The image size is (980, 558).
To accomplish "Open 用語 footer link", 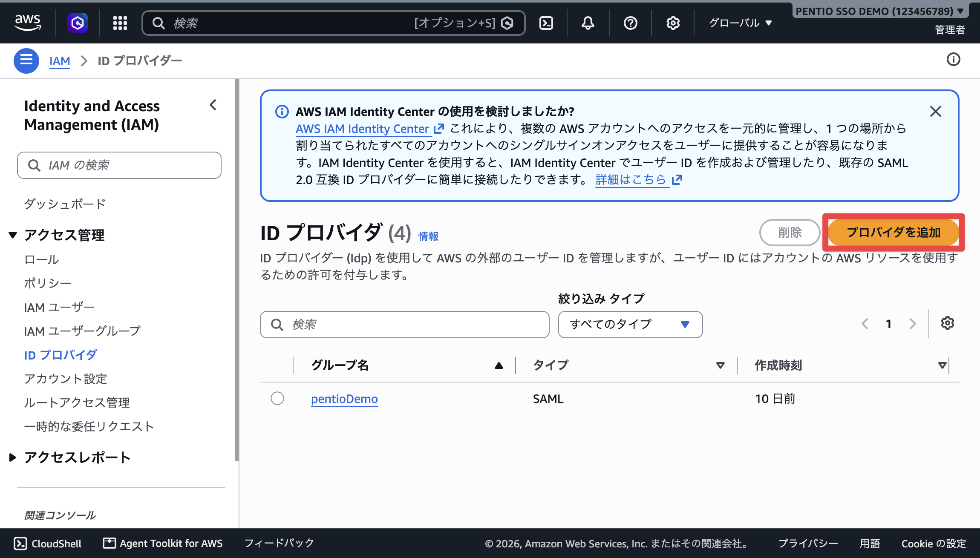I will click(870, 544).
